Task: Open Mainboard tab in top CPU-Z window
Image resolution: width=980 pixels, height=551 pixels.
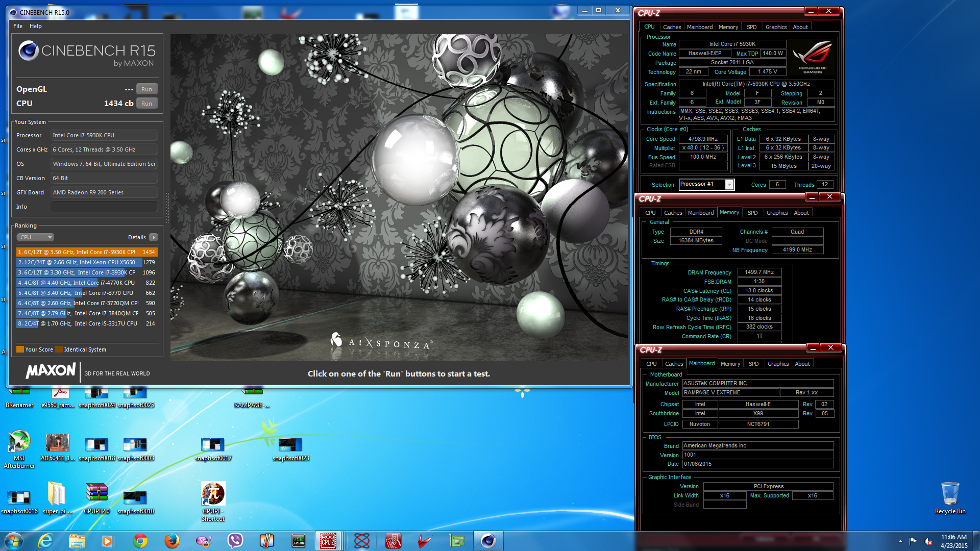Action: pos(699,27)
